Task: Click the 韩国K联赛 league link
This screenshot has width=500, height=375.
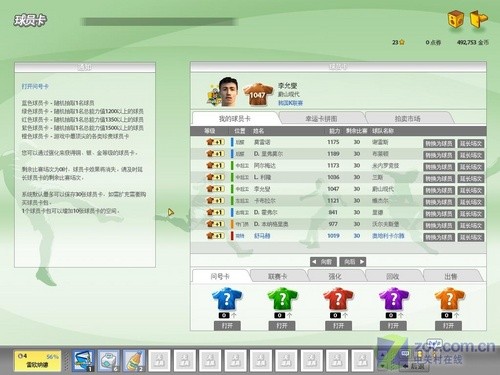Action: tap(290, 103)
